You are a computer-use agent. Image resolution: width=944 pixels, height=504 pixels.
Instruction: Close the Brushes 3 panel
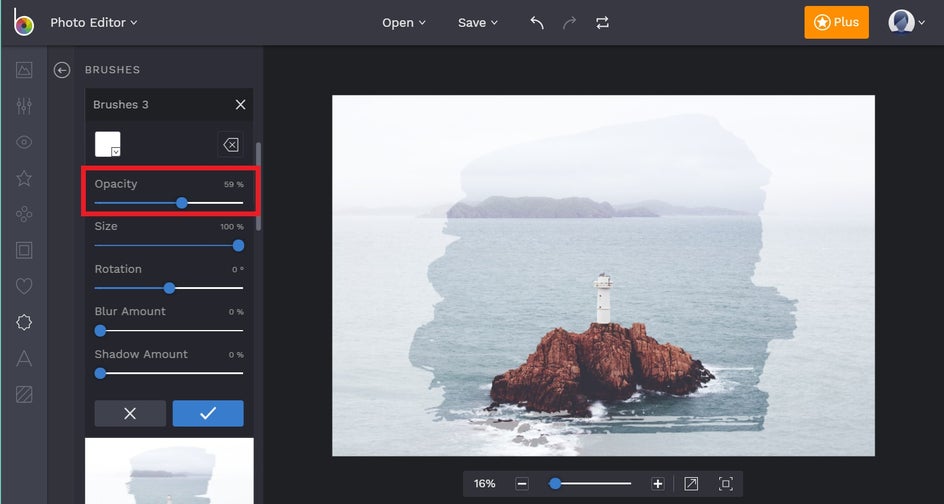pos(240,105)
